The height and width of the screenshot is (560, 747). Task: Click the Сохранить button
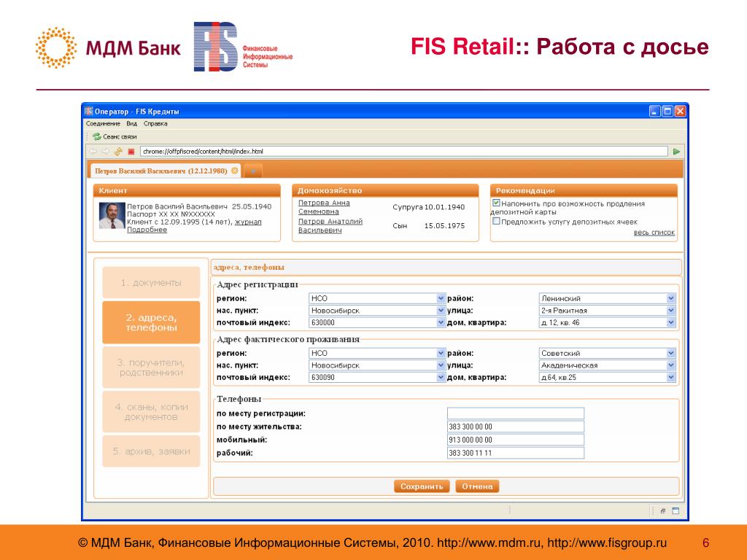(422, 486)
